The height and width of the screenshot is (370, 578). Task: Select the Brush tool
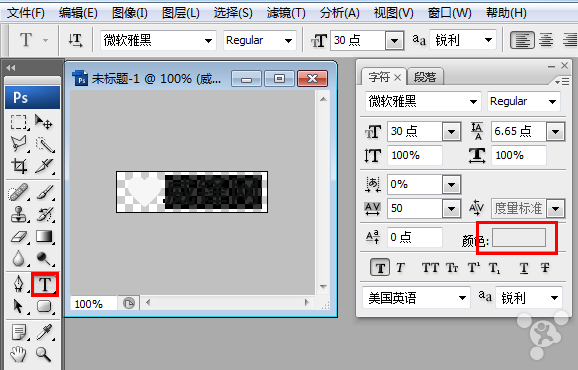click(x=45, y=192)
